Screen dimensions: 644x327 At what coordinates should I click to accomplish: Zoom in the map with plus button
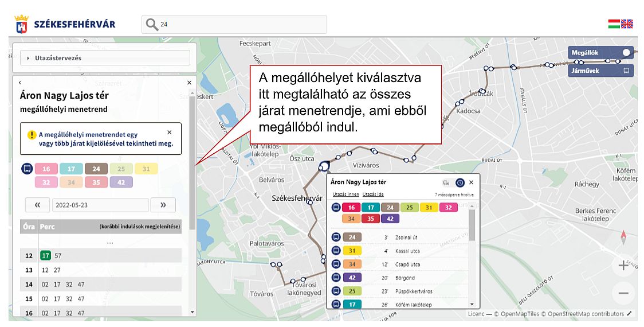[623, 266]
